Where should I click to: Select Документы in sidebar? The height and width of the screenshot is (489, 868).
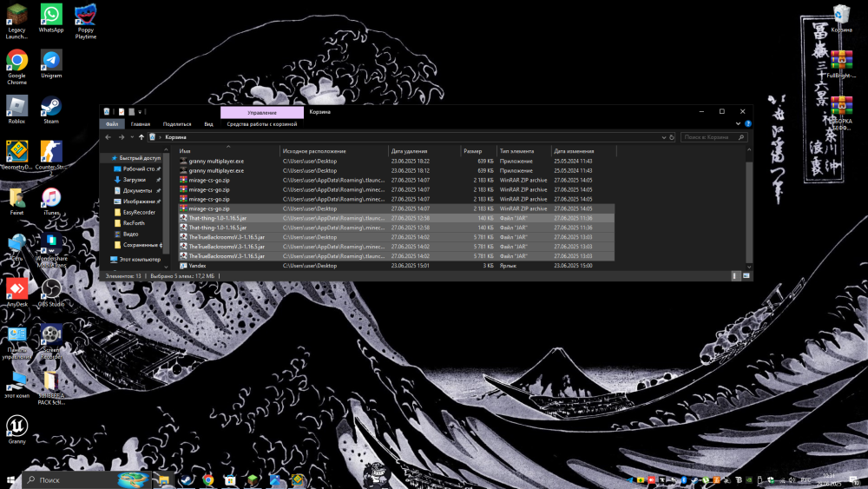pyautogui.click(x=137, y=190)
